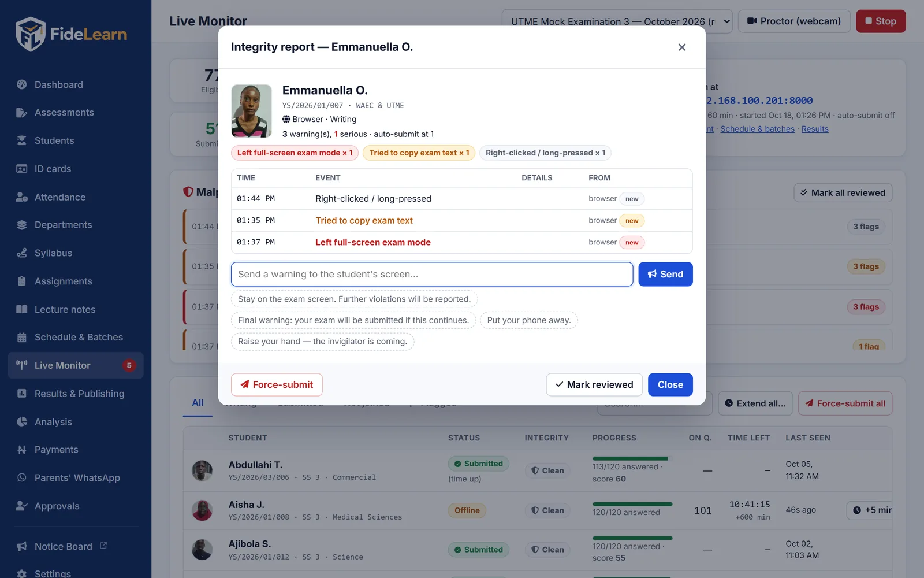Click Ajibola S.'s Submitted status badge
This screenshot has width=924, height=578.
(479, 550)
